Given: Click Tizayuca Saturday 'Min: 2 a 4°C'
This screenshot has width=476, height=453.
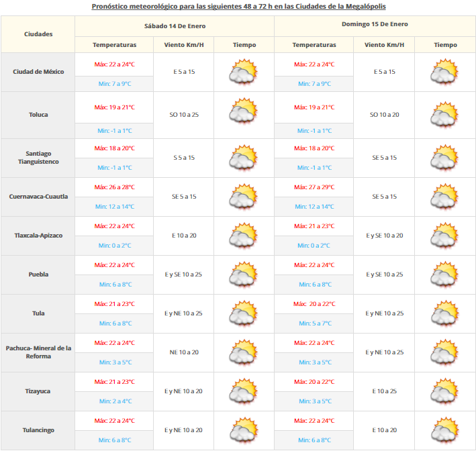Looking at the screenshot, I should (115, 401).
